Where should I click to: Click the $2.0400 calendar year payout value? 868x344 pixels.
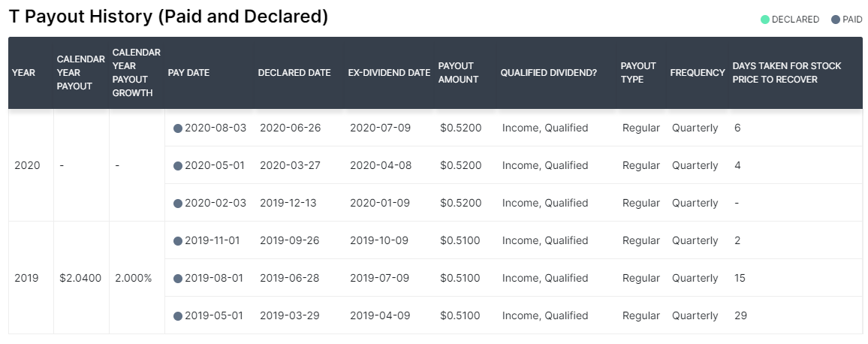(x=80, y=278)
